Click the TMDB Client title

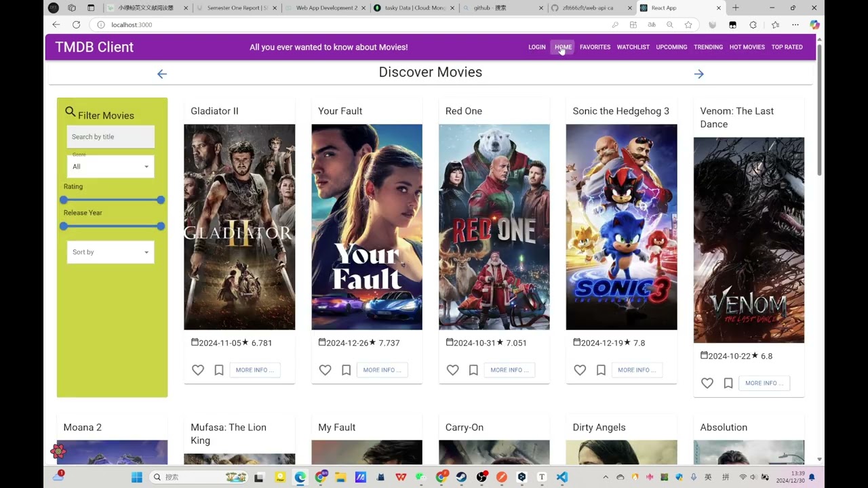(94, 47)
